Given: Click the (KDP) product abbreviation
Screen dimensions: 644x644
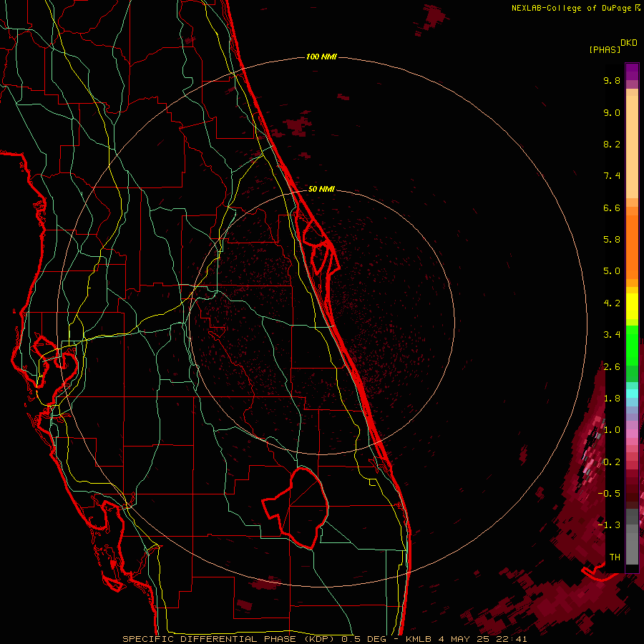Looking at the screenshot, I should [x=320, y=639].
